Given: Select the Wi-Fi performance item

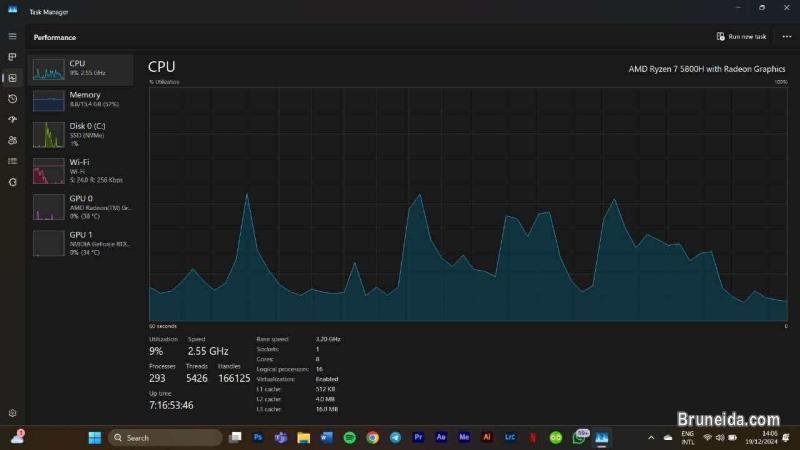Looking at the screenshot, I should 81,170.
